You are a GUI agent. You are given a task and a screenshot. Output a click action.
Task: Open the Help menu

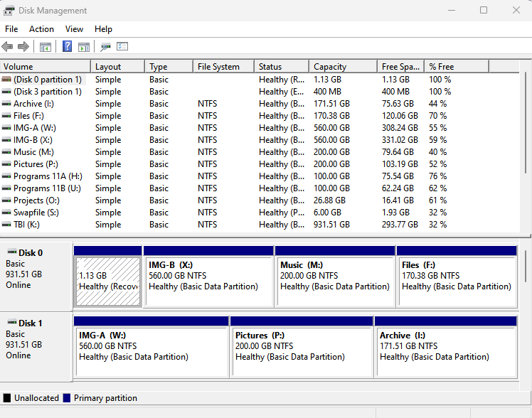coord(103,29)
